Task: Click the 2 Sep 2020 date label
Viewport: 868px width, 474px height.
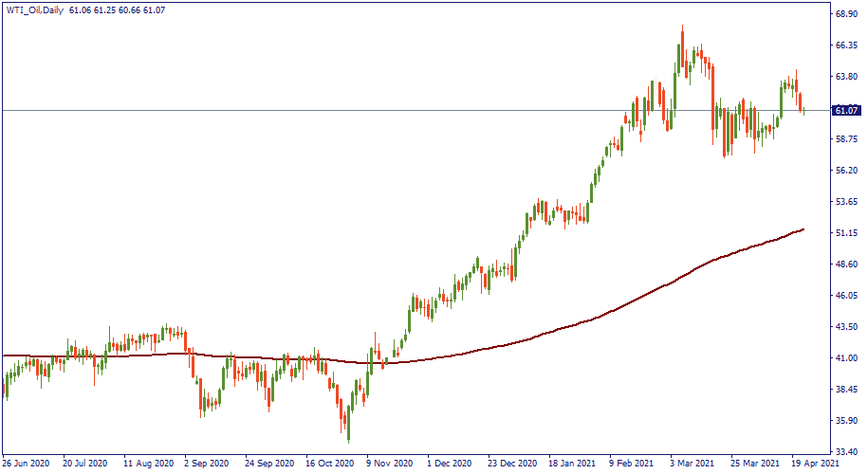Action: coord(206,465)
